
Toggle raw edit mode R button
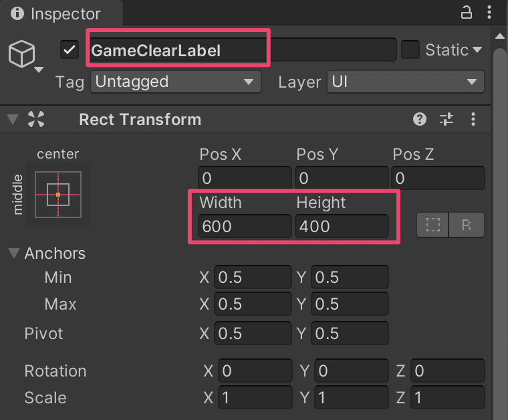pos(467,225)
